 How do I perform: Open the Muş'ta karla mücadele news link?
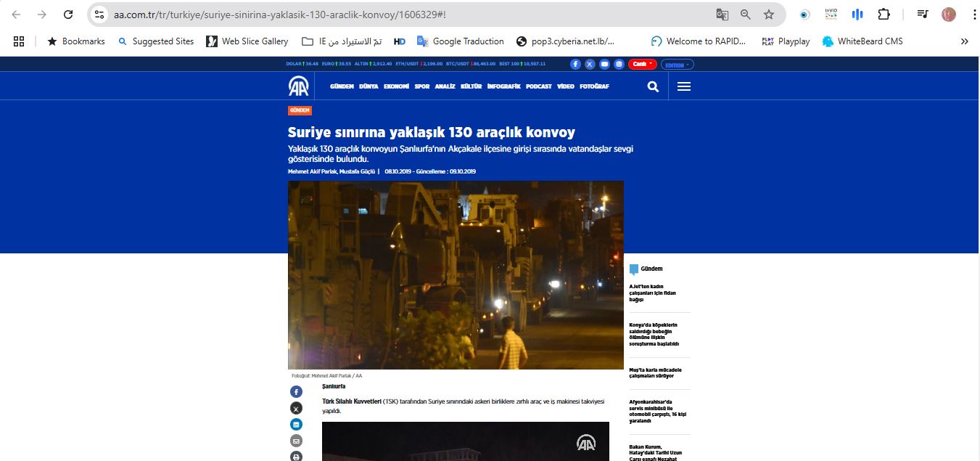click(655, 372)
